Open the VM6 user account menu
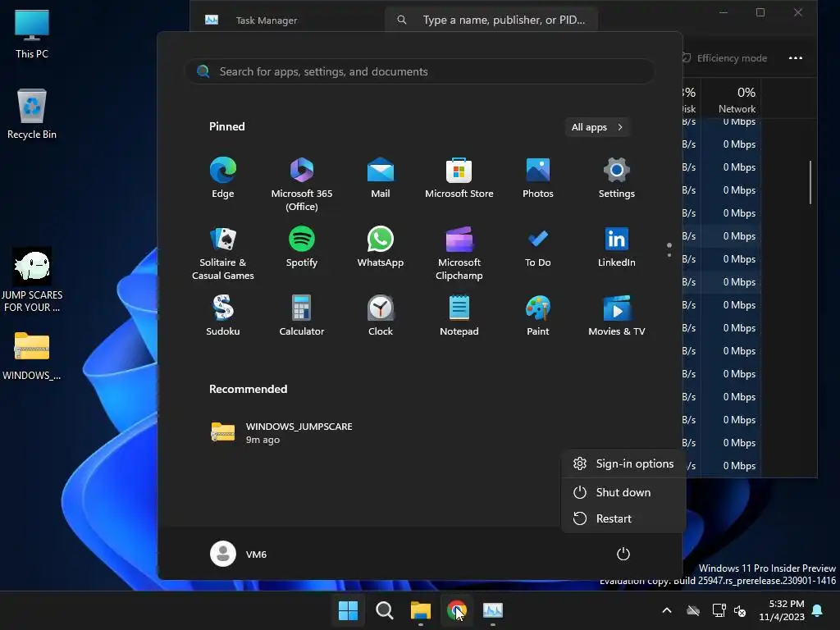 click(x=239, y=554)
